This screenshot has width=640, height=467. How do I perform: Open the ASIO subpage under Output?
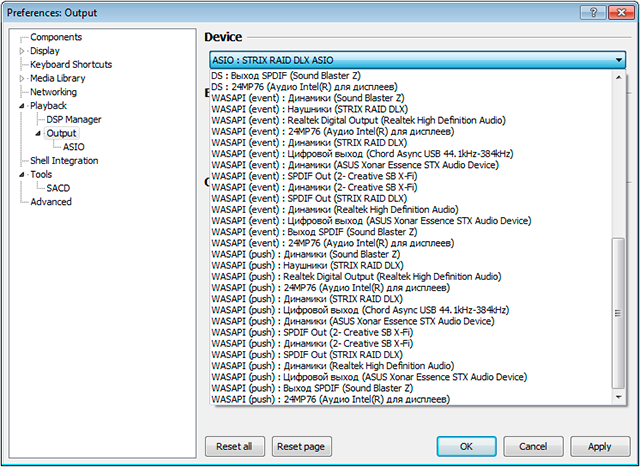click(73, 147)
